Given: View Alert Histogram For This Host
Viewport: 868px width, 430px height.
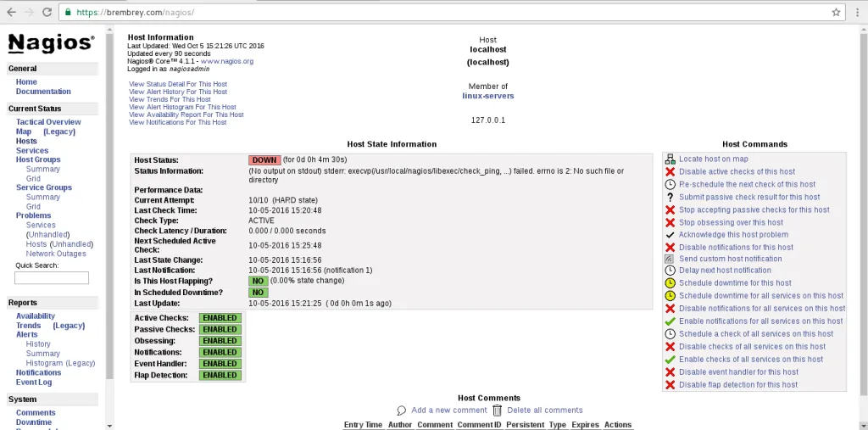Looking at the screenshot, I should click(x=182, y=108).
